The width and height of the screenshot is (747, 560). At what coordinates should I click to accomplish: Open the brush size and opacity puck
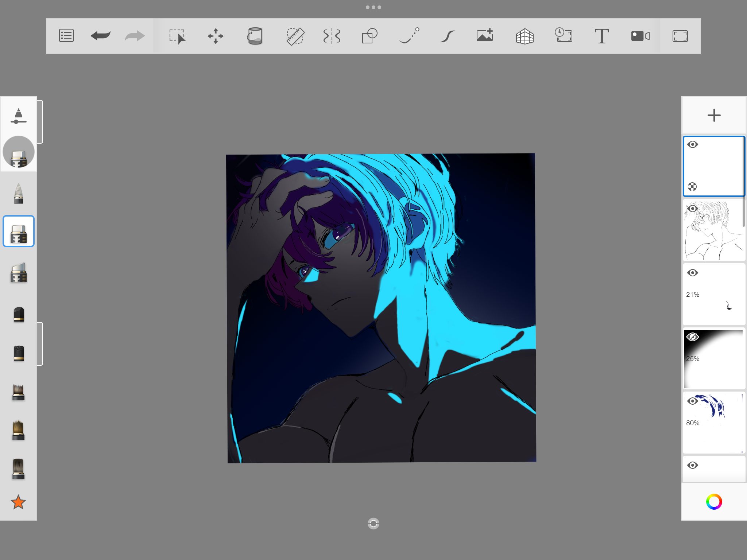coord(19,152)
